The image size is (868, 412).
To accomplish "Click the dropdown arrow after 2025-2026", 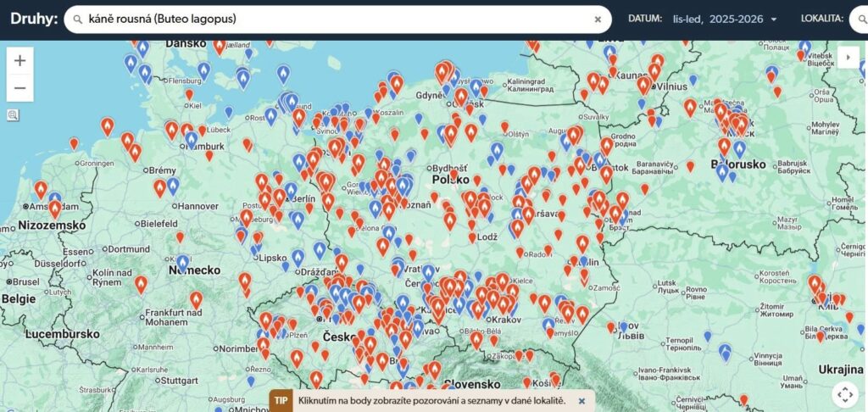I will tap(773, 19).
